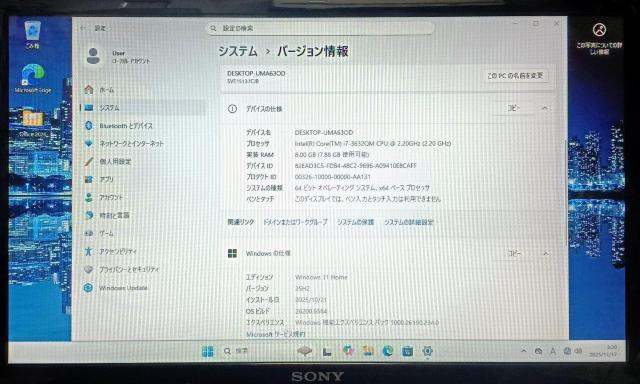
Task: Open the taskbar clock and date
Action: point(603,351)
